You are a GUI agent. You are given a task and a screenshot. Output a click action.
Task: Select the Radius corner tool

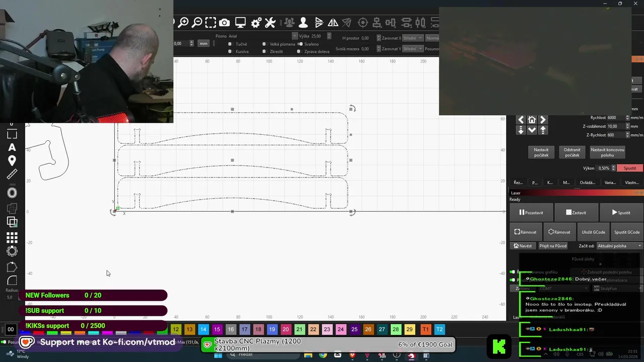pos(12,281)
